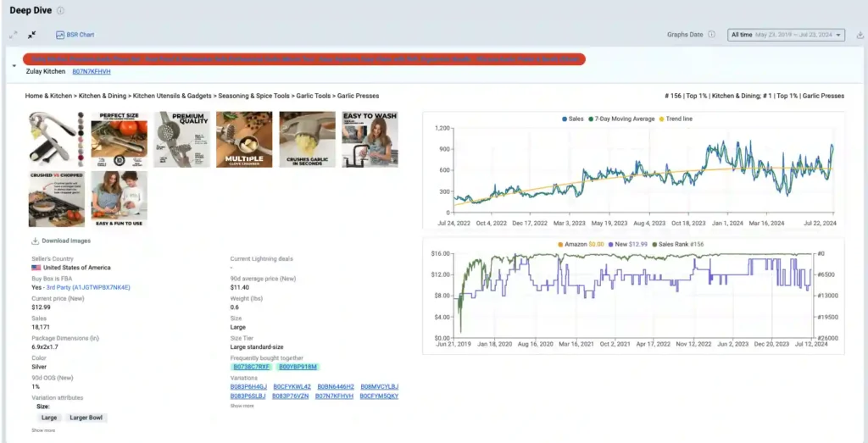868x443 pixels.
Task: Open the 'Perfect Size' product thumbnail
Action: pyautogui.click(x=119, y=139)
